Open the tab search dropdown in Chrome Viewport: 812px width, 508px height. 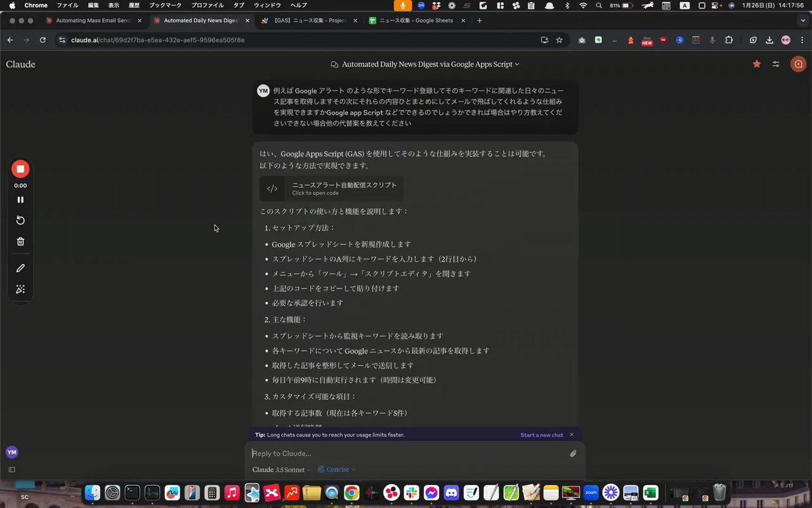point(802,20)
